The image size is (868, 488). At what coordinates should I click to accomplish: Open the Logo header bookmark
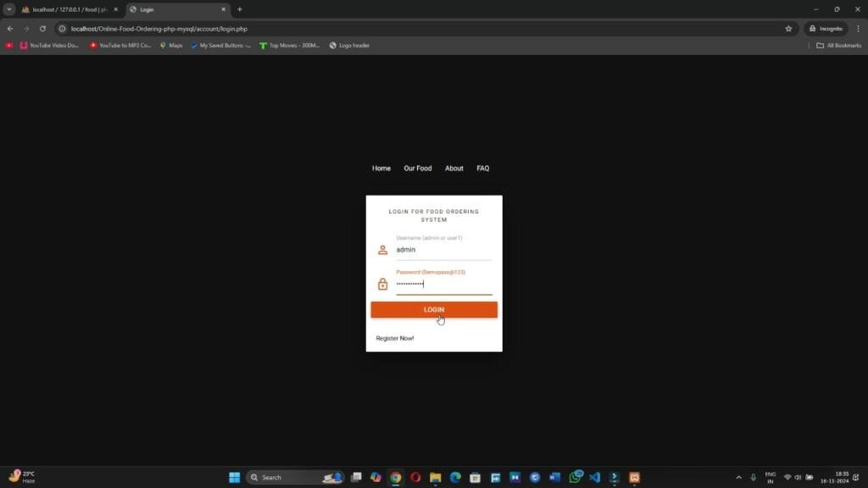348,45
